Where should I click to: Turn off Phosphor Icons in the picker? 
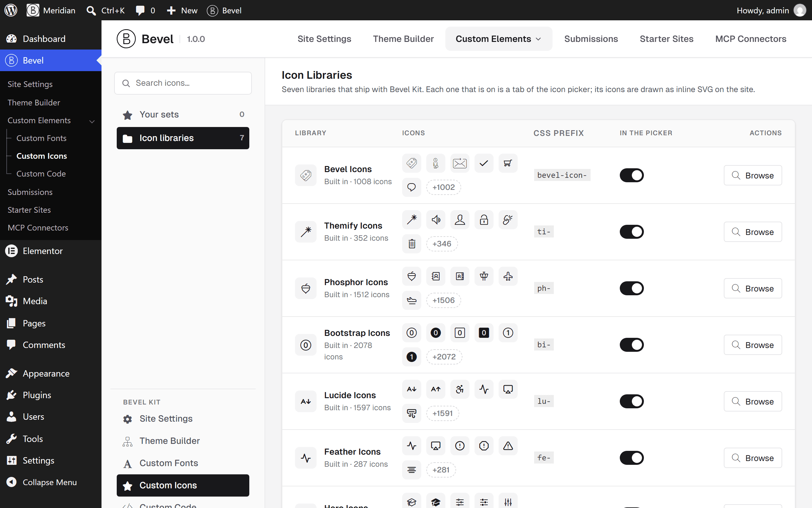(x=632, y=288)
